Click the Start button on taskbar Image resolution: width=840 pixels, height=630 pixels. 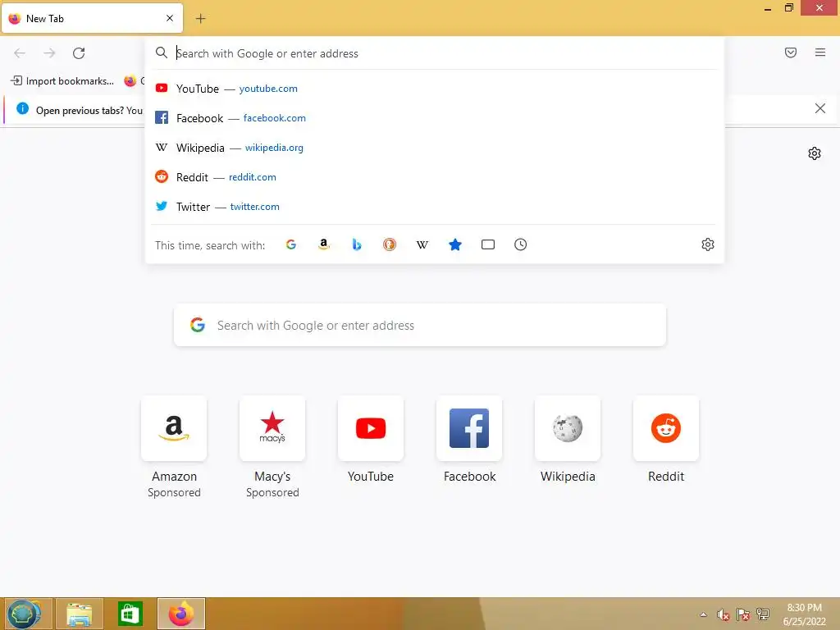click(24, 614)
